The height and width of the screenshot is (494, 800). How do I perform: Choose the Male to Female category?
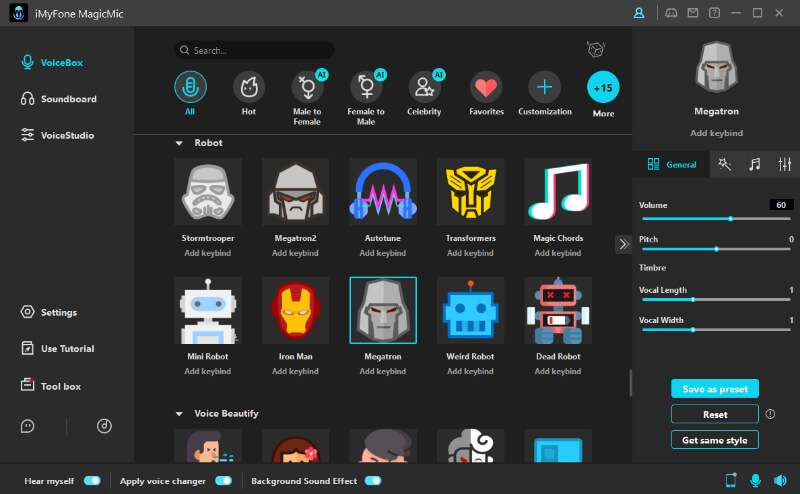click(307, 87)
